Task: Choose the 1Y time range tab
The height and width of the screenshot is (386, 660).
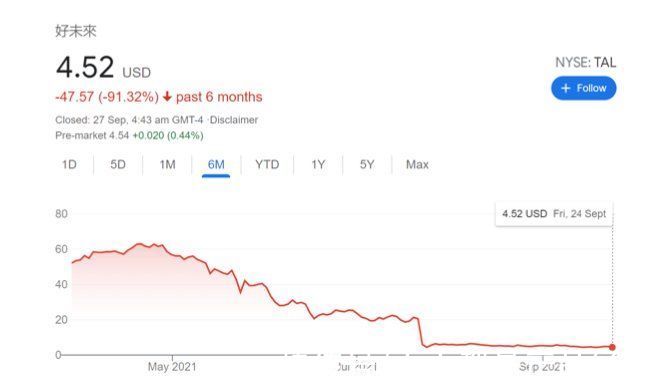Action: [318, 165]
